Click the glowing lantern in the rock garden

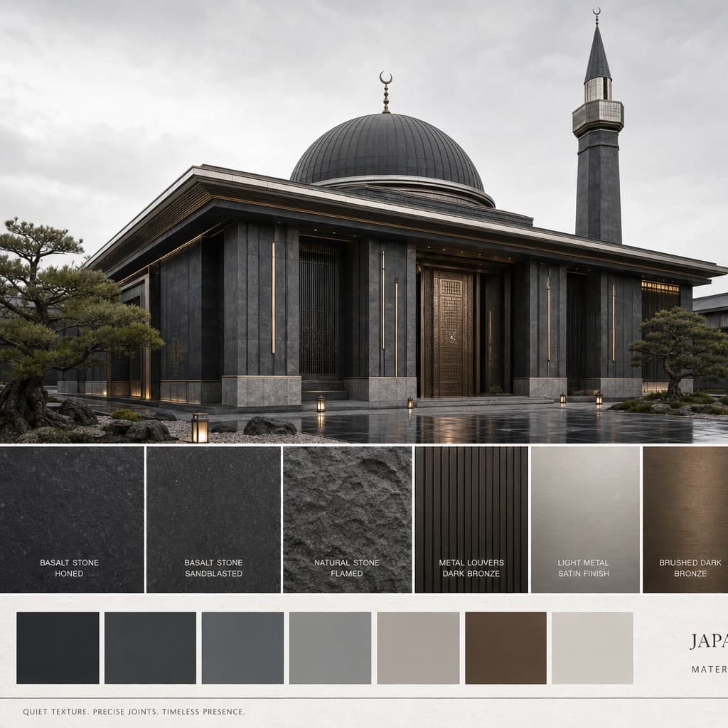click(x=200, y=427)
